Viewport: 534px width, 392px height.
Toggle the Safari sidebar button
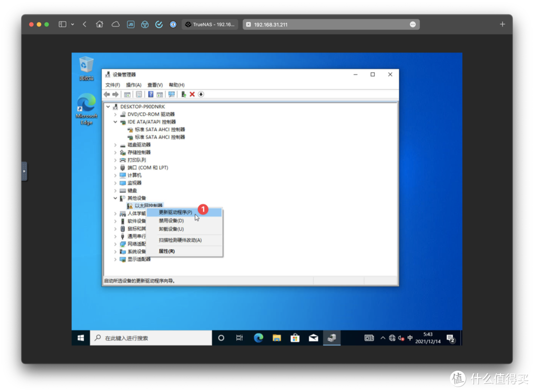pyautogui.click(x=62, y=24)
